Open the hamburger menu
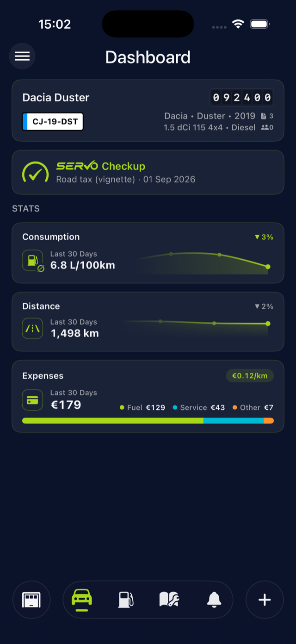This screenshot has height=644, width=296. 22,56
